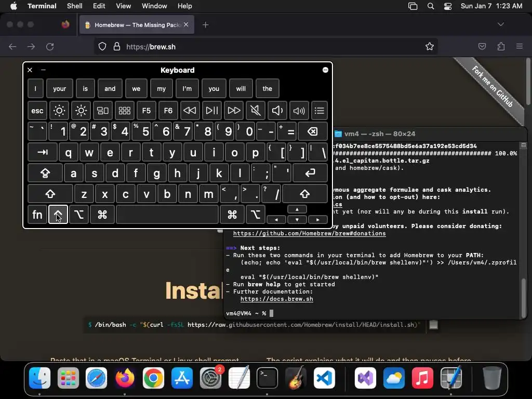
Task: Toggle the left command key
Action: [102, 215]
